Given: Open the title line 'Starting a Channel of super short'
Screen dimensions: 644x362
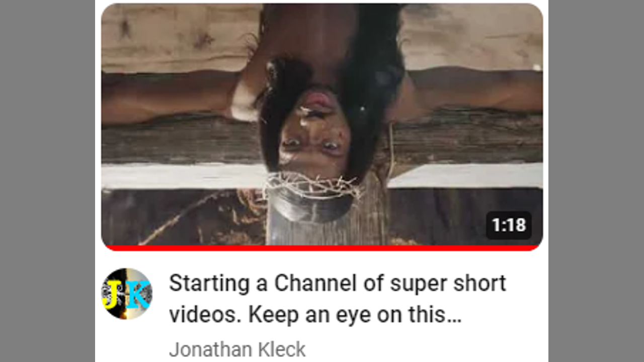Looking at the screenshot, I should (x=337, y=284).
